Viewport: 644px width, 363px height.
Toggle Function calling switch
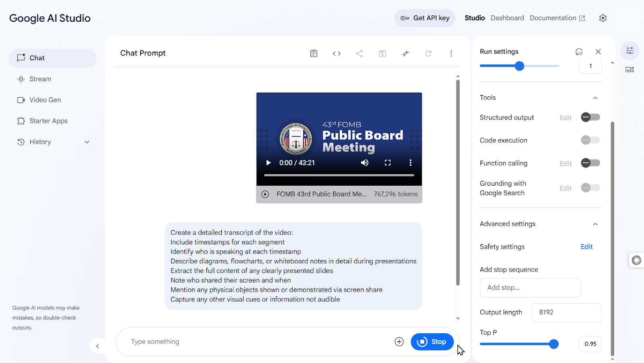590,163
